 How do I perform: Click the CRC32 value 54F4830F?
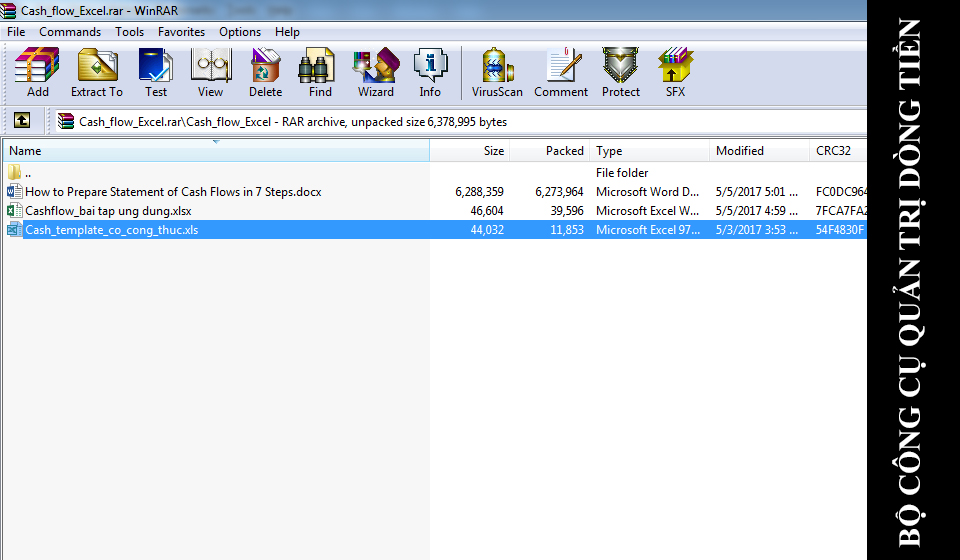840,230
